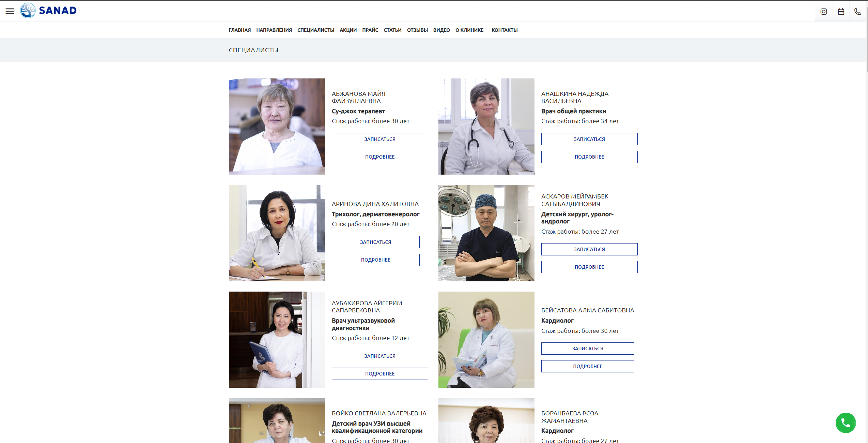Image resolution: width=868 pixels, height=443 pixels.
Task: Open photo of Аринова Дина Халитовна
Action: [x=277, y=233]
